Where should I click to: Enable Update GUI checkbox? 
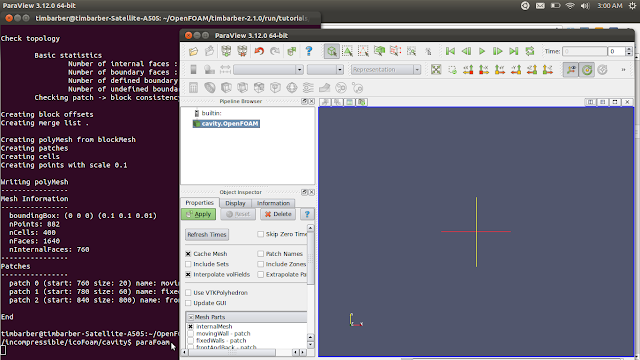pos(188,303)
